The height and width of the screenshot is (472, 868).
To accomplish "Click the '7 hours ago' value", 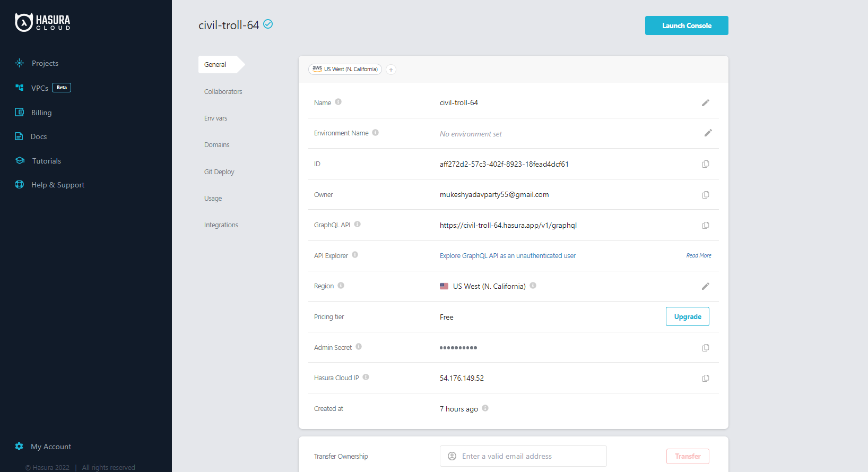I will pos(458,409).
